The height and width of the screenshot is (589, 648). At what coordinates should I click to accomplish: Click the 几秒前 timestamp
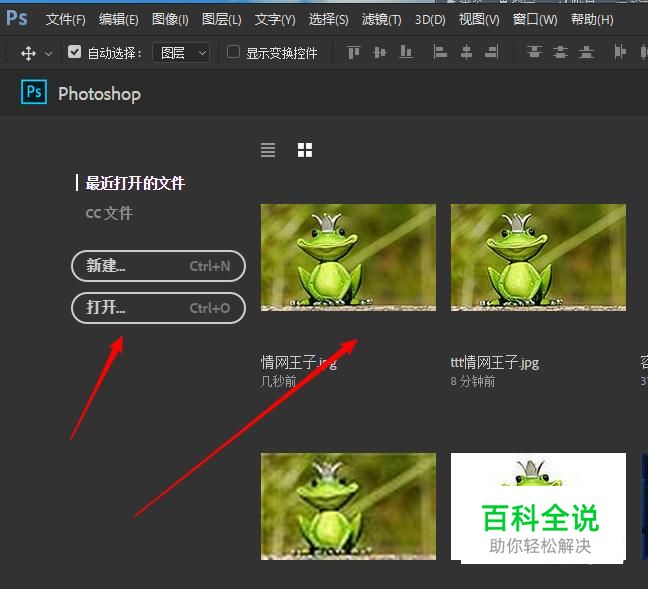coord(279,381)
